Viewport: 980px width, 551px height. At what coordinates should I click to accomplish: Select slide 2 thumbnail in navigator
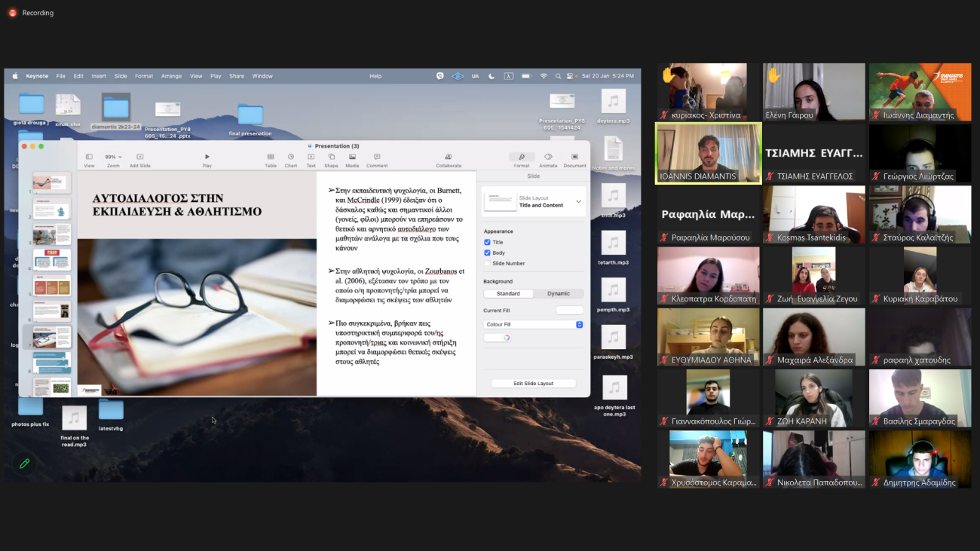(52, 209)
